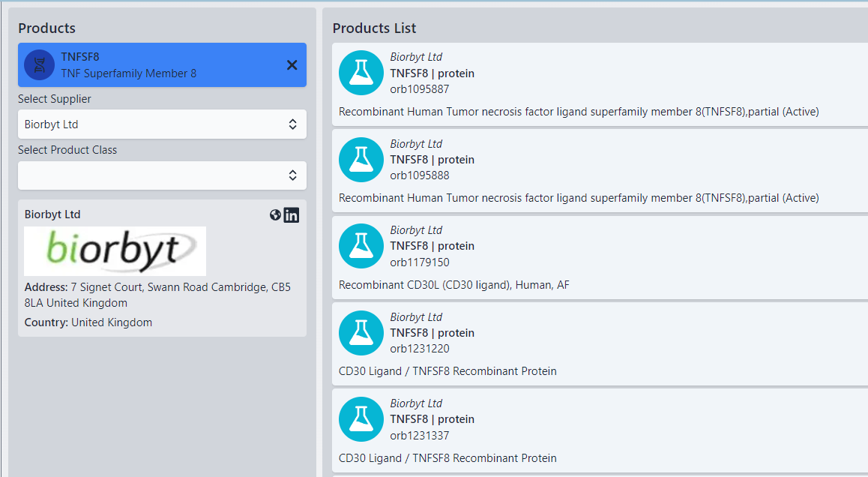Open the Select Product Class dropdown
Viewport: 868px width, 477px height.
(x=162, y=175)
